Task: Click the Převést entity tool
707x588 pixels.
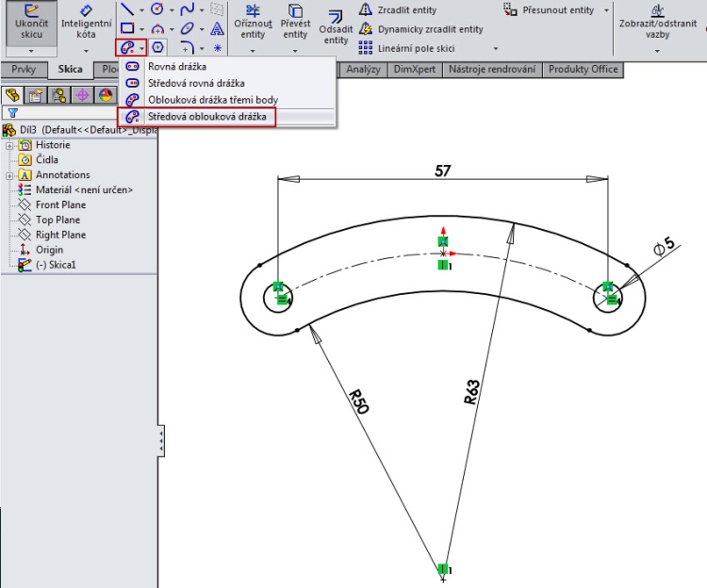Action: click(295, 22)
